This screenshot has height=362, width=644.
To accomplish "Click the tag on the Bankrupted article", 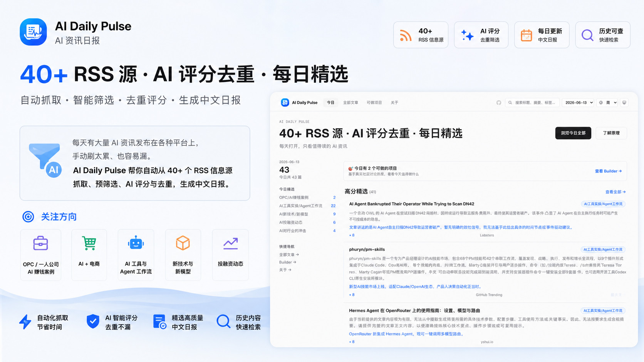I will (603, 204).
